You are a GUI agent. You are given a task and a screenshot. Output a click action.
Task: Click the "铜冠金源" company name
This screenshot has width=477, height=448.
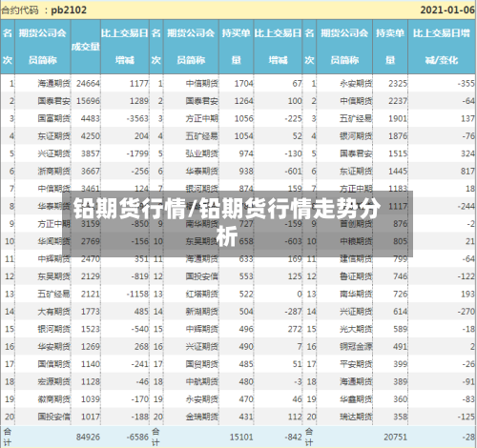tap(356, 346)
